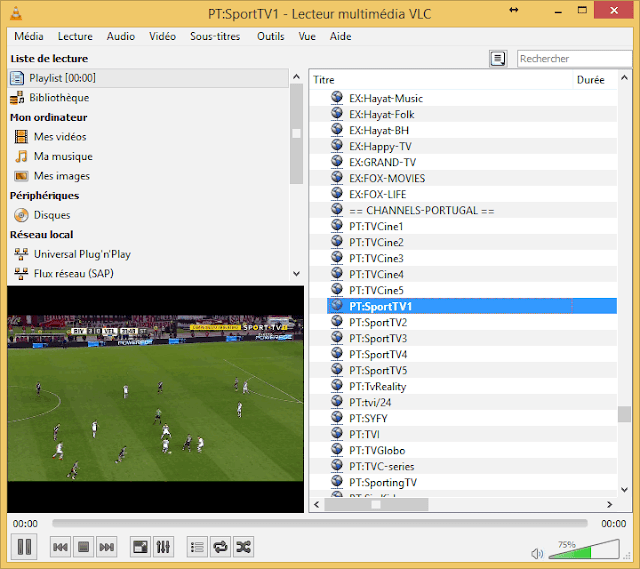Viewport: 640px width, 569px height.
Task: Select PT:SportTV2 channel
Action: coord(463,322)
